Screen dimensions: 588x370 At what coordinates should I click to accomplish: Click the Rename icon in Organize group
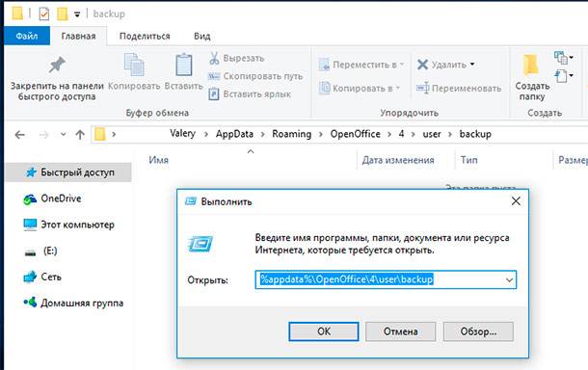422,88
